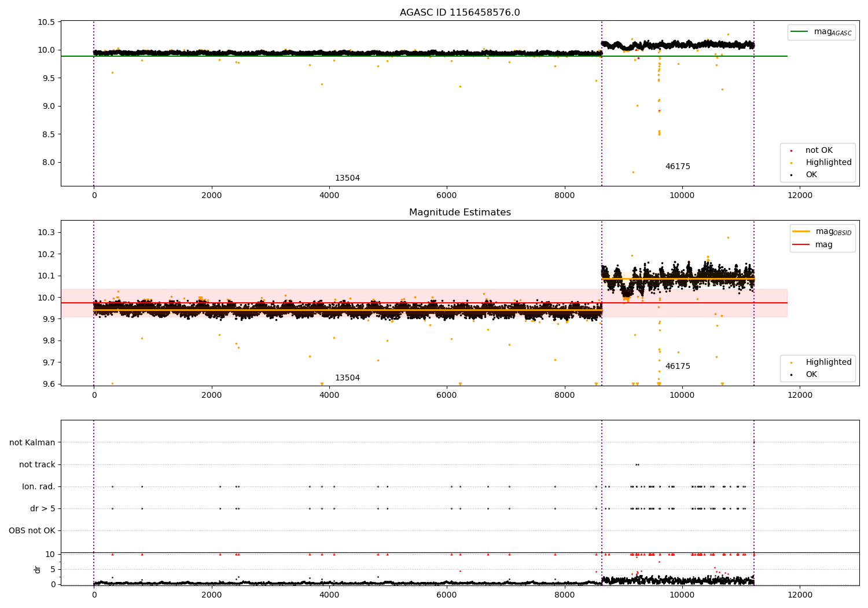Click the 'Magnitude Estimates' plot title

click(x=459, y=213)
